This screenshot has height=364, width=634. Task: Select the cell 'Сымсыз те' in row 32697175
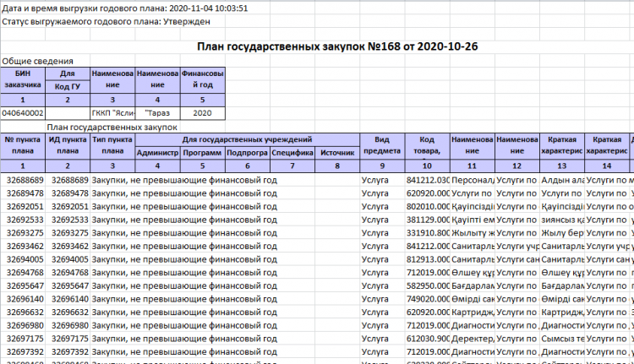562,339
